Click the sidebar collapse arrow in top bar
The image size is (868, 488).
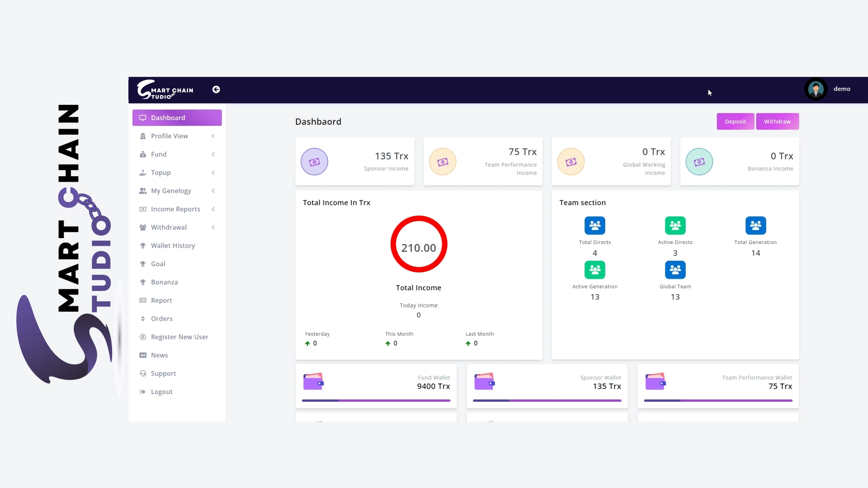[x=216, y=89]
